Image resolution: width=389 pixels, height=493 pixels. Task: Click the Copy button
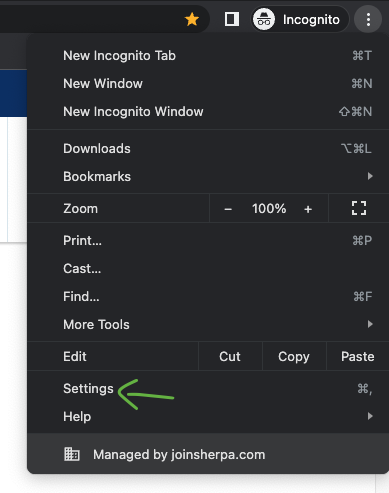click(x=294, y=356)
